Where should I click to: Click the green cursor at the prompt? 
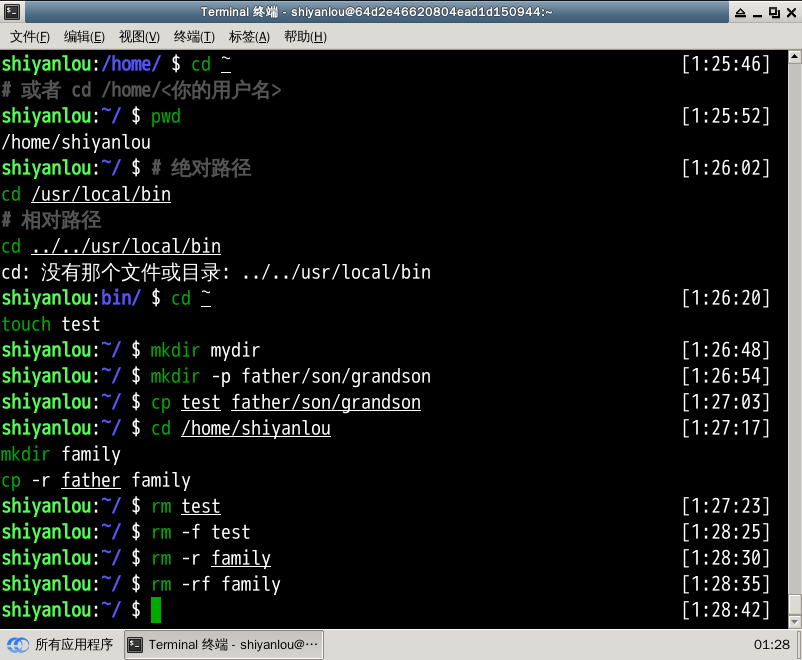(x=156, y=610)
